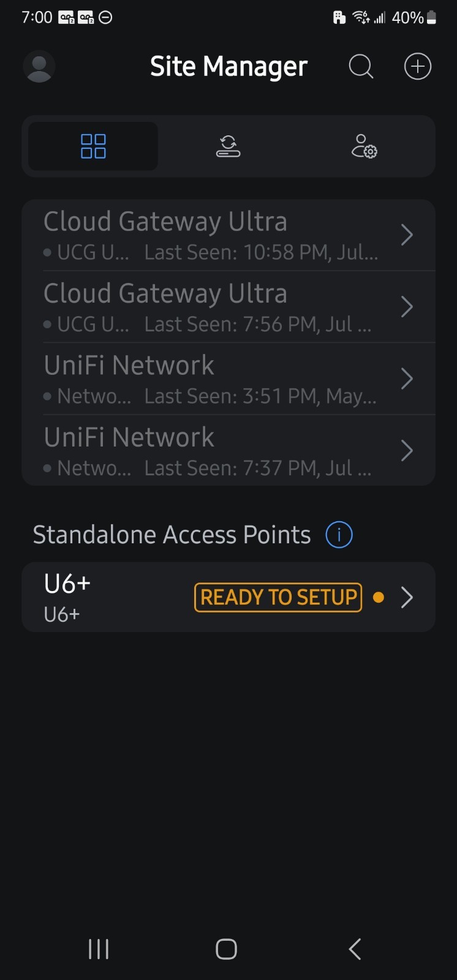Select the grid view sites tab
Screen dimensions: 457x980
tap(93, 146)
